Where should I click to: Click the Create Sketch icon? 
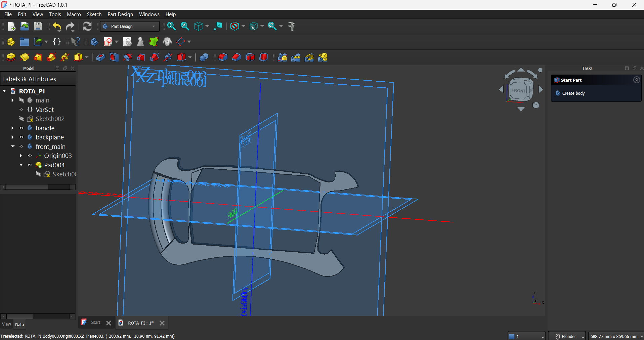108,42
